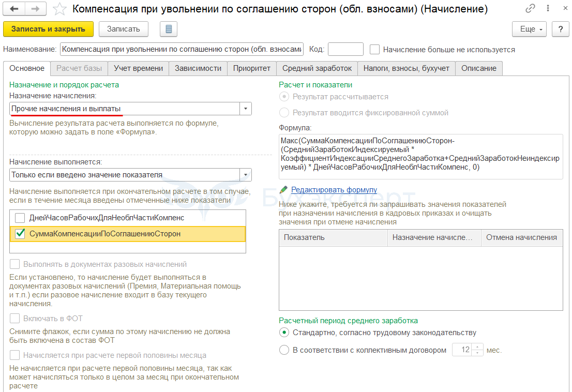Select Результат рассчитывается radio button
The width and height of the screenshot is (572, 392).
pyautogui.click(x=284, y=97)
